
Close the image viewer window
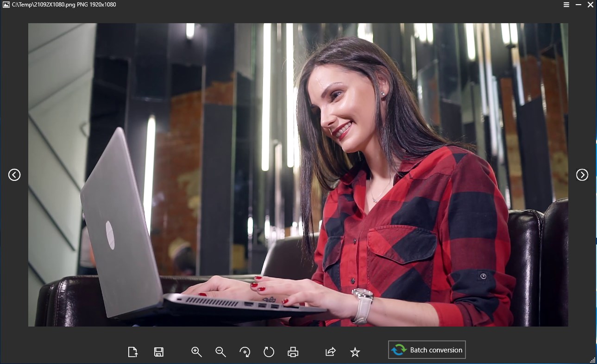[x=591, y=5]
